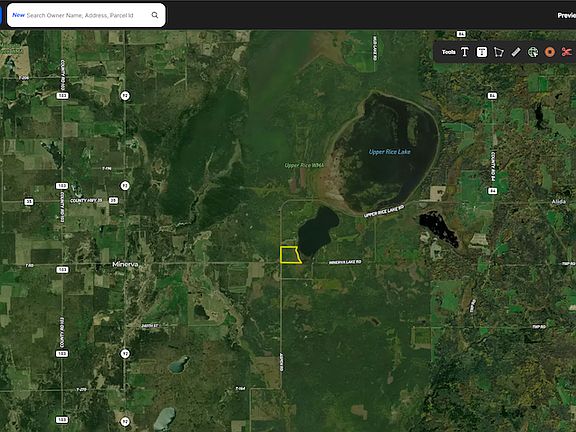Select the Text tool in Tools bar
Image resolution: width=576 pixels, height=432 pixels.
tap(465, 52)
